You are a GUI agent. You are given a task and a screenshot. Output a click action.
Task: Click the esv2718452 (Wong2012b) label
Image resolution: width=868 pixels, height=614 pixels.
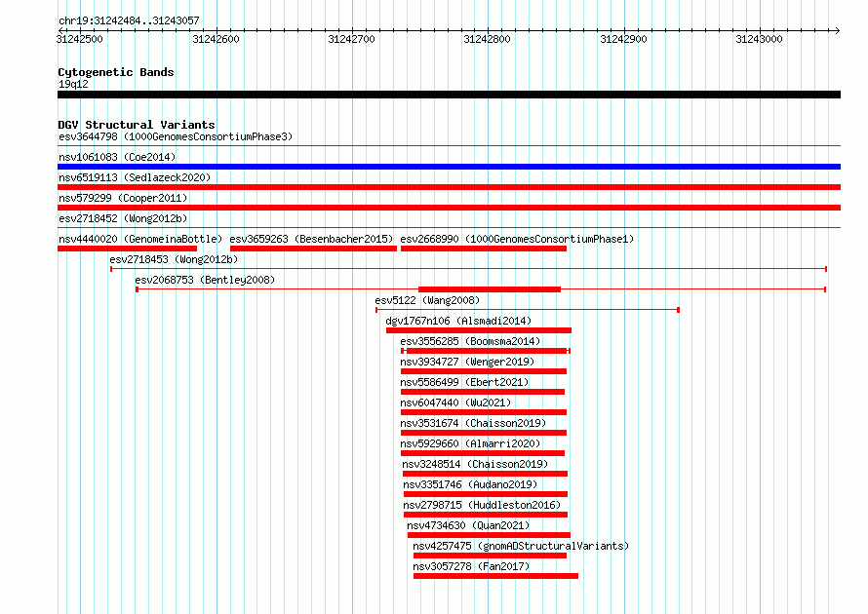pyautogui.click(x=123, y=218)
